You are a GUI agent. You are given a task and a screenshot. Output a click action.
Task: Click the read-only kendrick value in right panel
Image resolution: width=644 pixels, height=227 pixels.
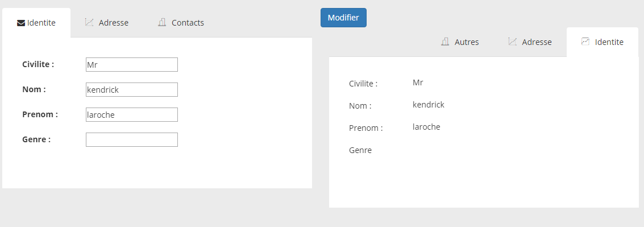pos(429,105)
